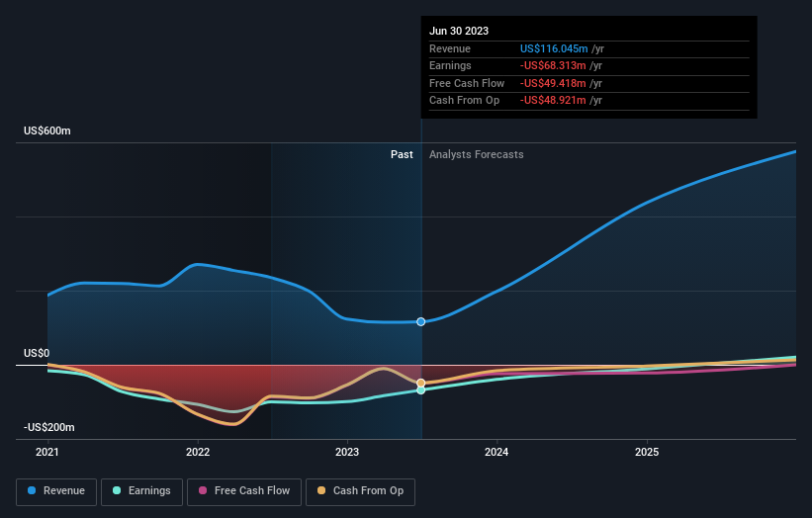Toggle the Free Cash Flow legend series
812x518 pixels.
pos(244,491)
